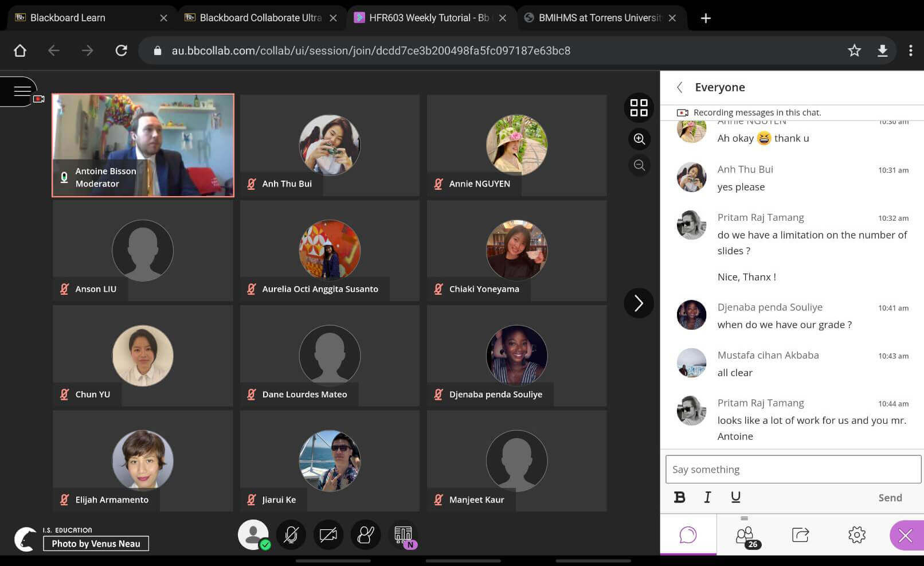Open the My Settings gear tab
Viewport: 924px width, 566px height.
pos(856,535)
